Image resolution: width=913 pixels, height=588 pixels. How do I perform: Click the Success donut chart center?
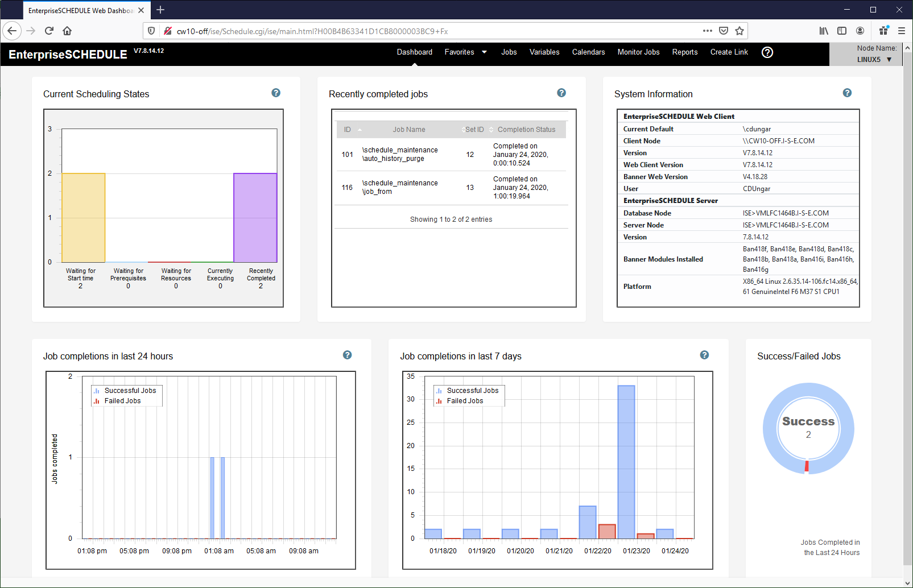click(x=808, y=428)
